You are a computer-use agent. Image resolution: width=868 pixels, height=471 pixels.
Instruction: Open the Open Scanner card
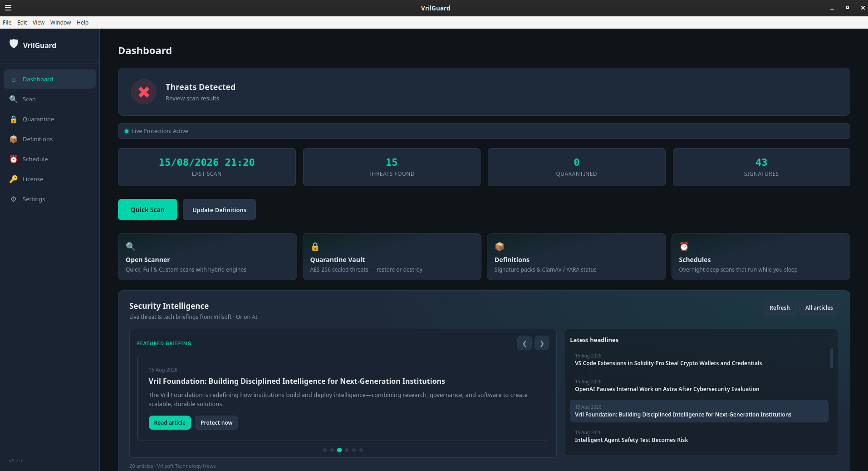[207, 257]
